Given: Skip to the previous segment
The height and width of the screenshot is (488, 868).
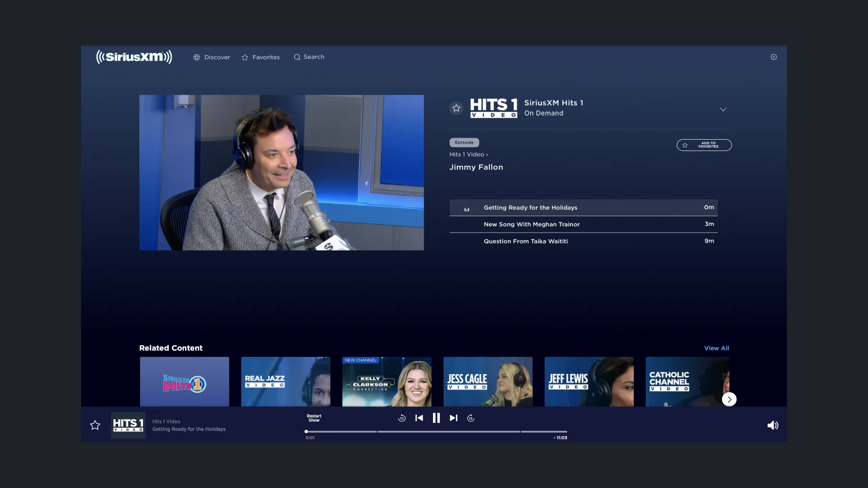Looking at the screenshot, I should tap(419, 418).
